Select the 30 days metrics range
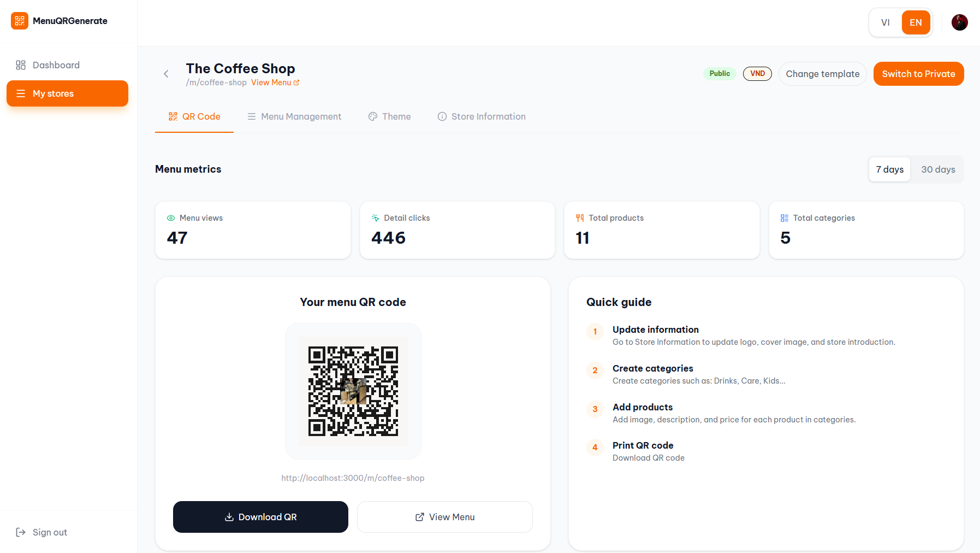Viewport: 980px width, 553px height. coord(938,169)
